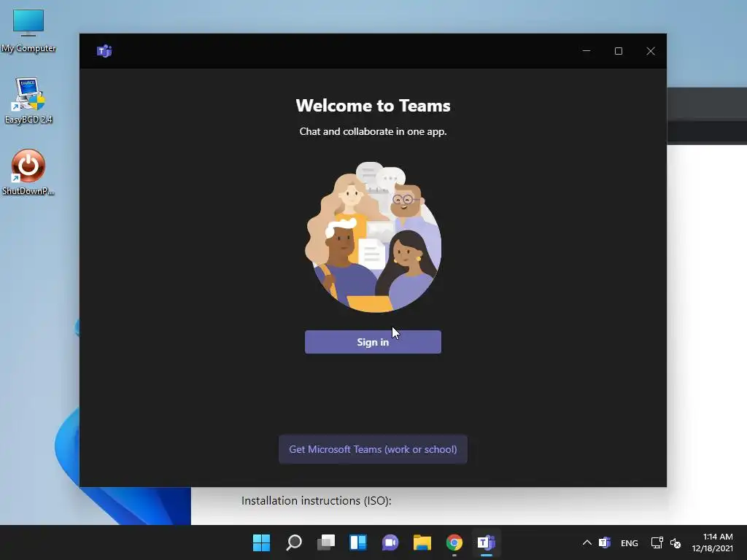Select the ShutDown desktop shortcut
This screenshot has height=560, width=747.
28,172
